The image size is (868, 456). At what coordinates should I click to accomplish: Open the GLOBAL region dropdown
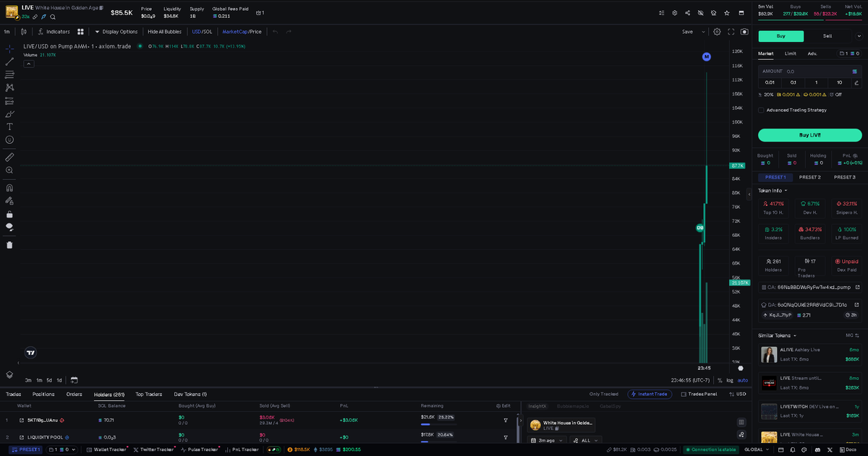point(756,449)
